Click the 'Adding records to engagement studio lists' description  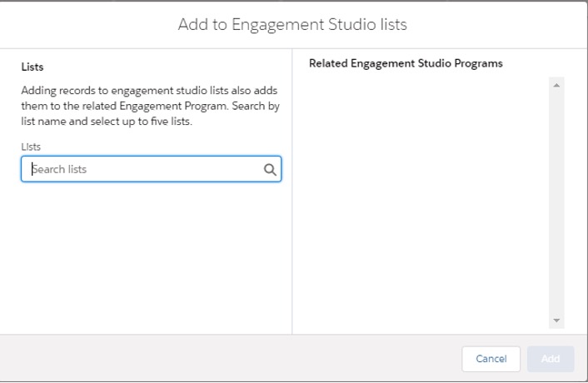coord(151,106)
